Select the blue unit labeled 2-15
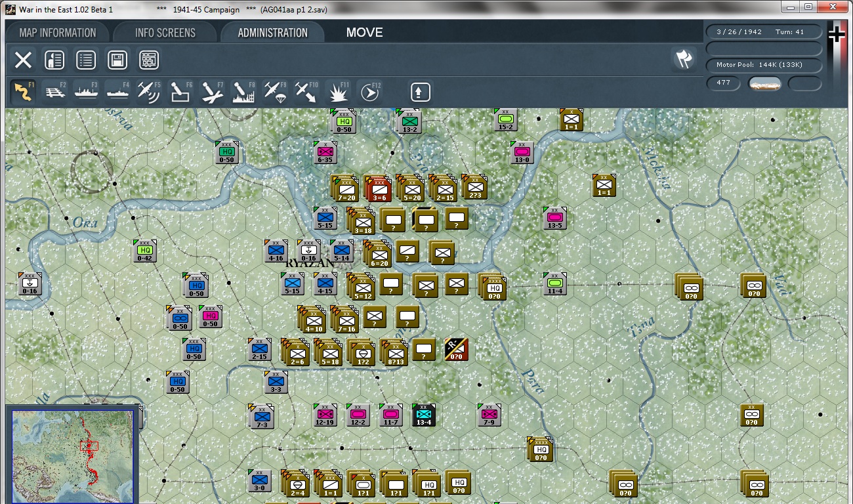This screenshot has height=504, width=853. pos(259,350)
